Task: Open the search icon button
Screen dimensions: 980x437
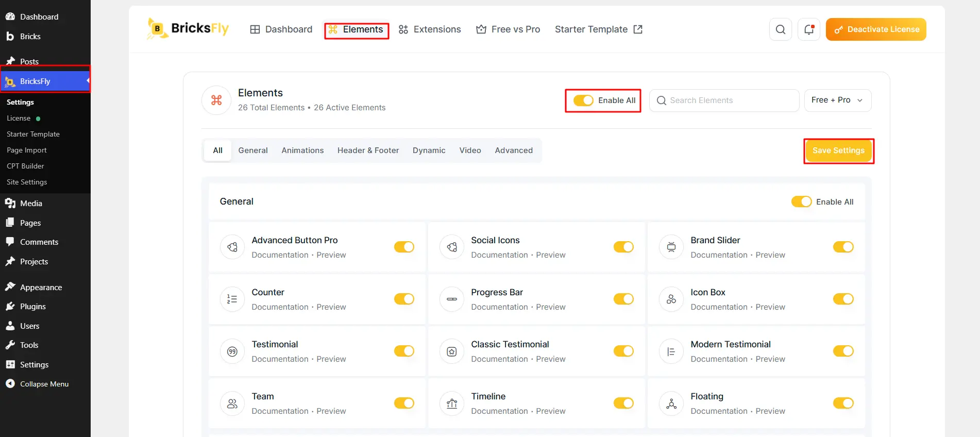Action: (781, 29)
